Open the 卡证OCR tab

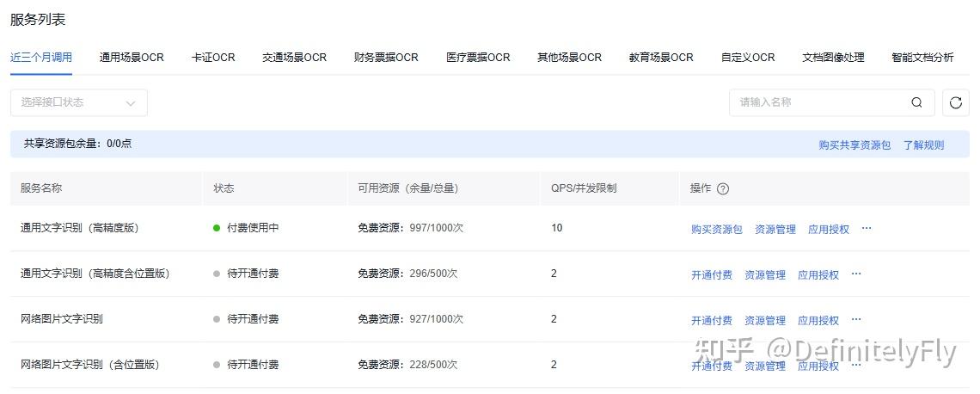coord(213,58)
